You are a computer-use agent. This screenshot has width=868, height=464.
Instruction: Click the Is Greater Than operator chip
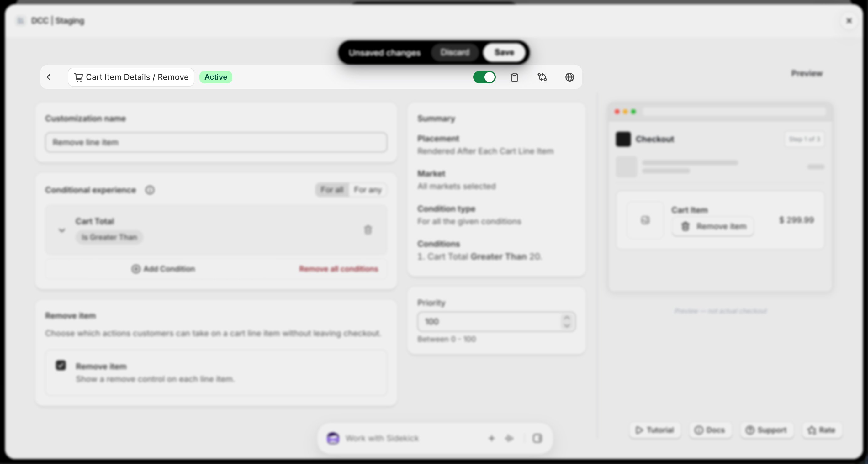109,237
